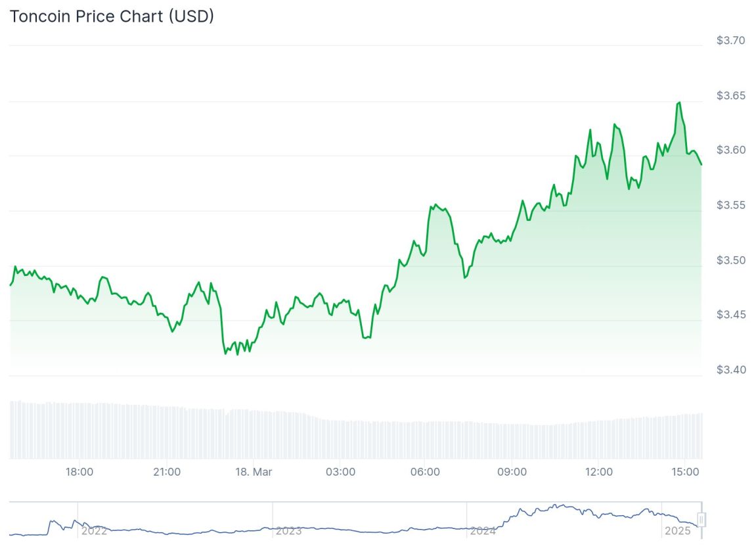
Task: Select the 15:00 time axis label
Action: tap(685, 472)
